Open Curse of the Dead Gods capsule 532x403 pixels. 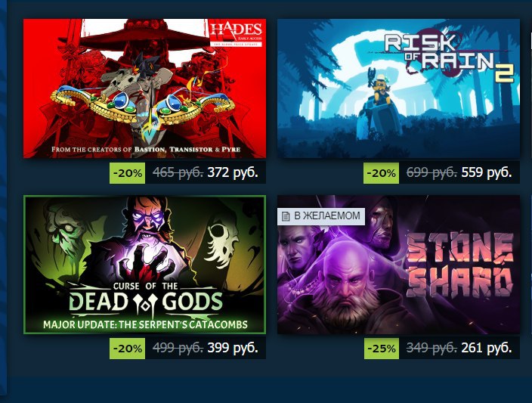coord(144,265)
